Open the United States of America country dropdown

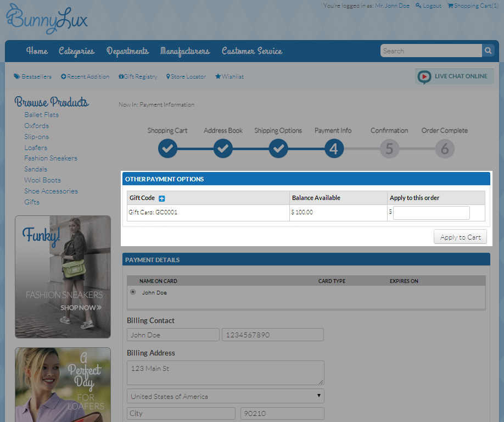pyautogui.click(x=226, y=396)
